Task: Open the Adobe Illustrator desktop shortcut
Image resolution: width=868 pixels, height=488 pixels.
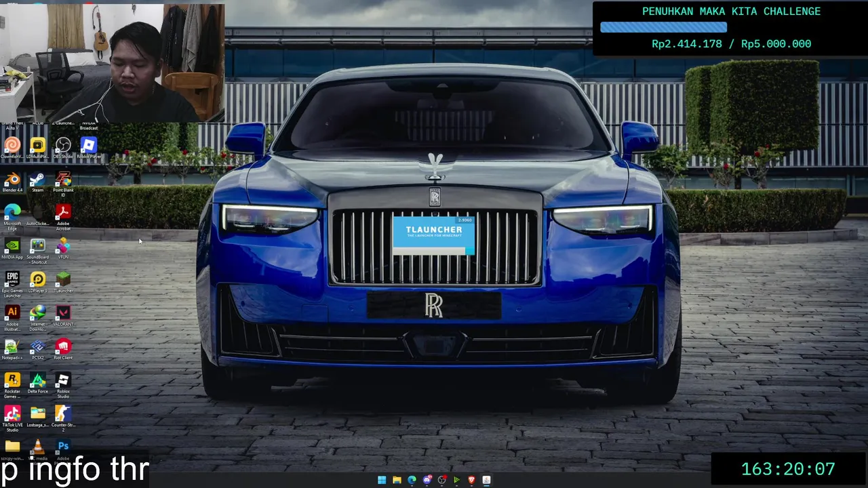Action: (x=12, y=318)
